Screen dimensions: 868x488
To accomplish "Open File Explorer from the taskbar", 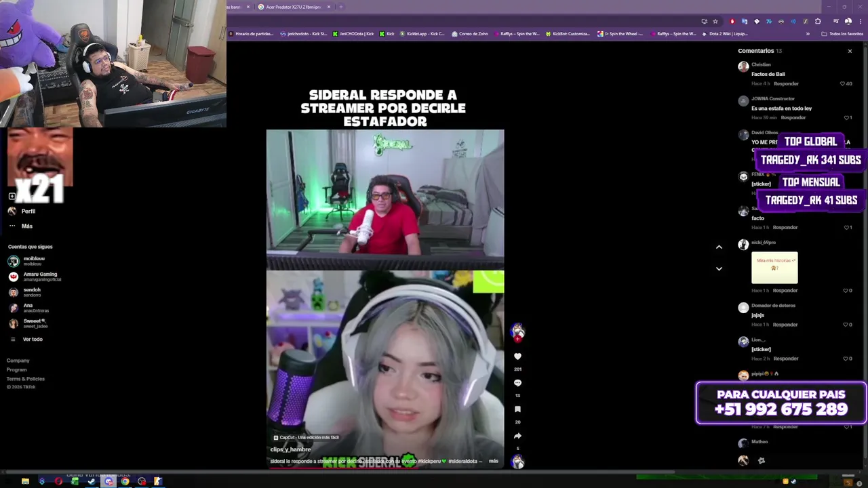I will tap(25, 481).
